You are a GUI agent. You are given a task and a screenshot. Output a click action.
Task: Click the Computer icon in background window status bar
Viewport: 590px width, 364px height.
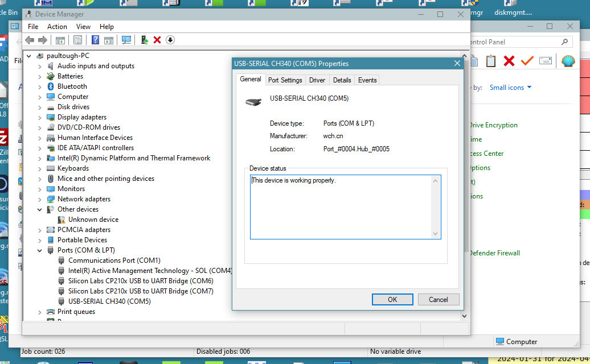point(499,341)
